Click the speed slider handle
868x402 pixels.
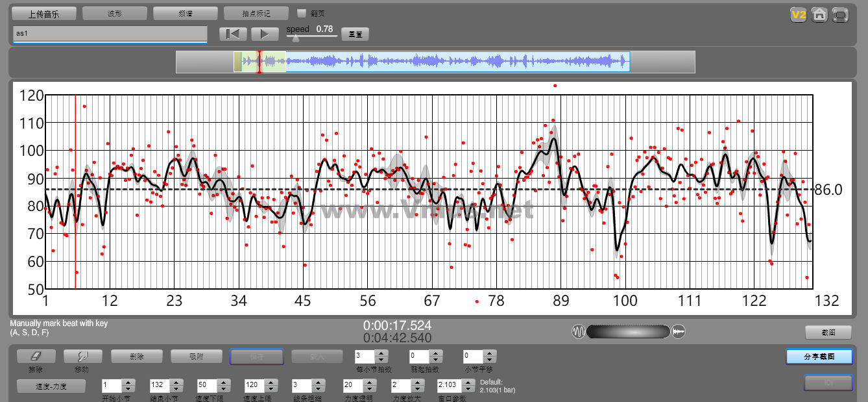coord(296,38)
